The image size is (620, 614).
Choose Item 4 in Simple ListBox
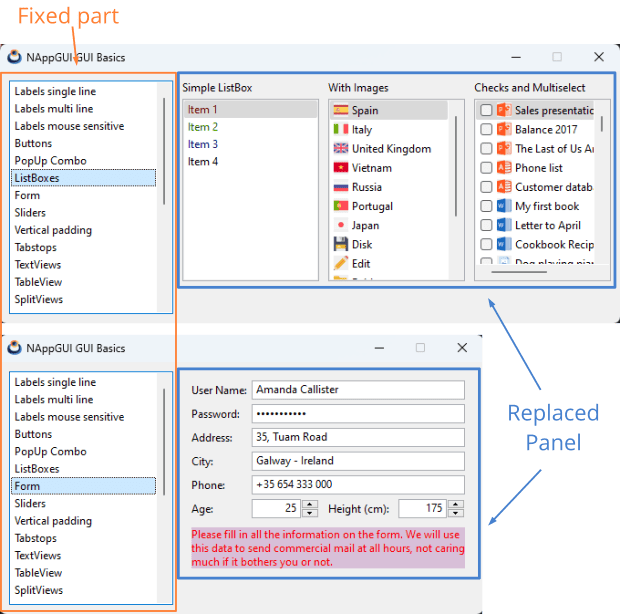[x=203, y=161]
